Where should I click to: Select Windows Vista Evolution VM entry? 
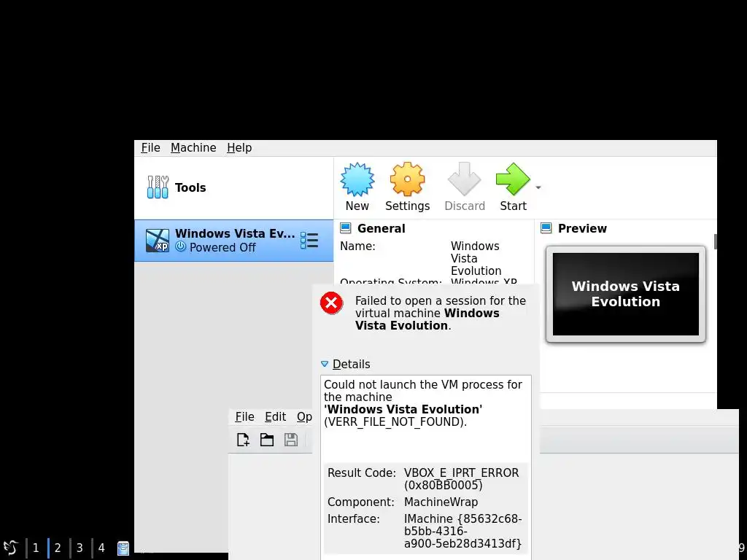[x=234, y=241]
